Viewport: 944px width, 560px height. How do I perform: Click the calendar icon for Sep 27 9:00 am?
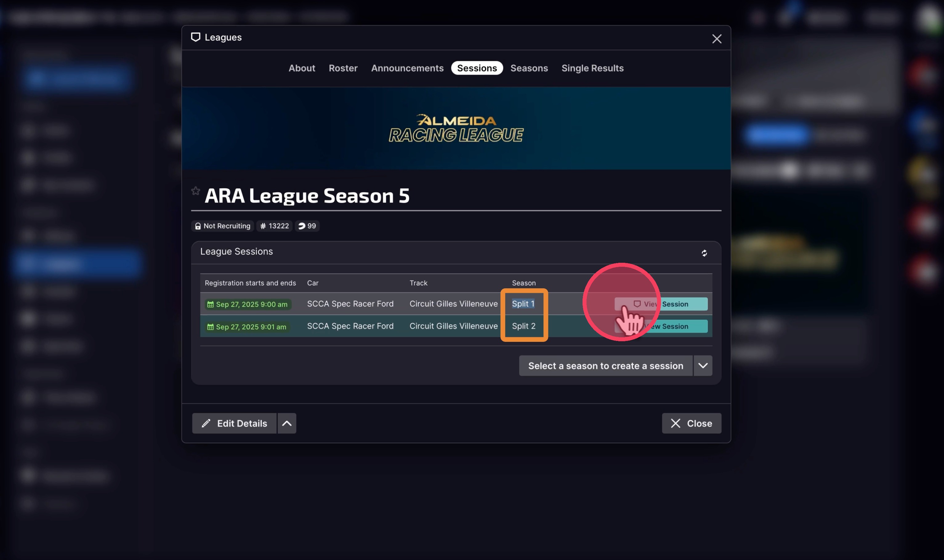210,304
